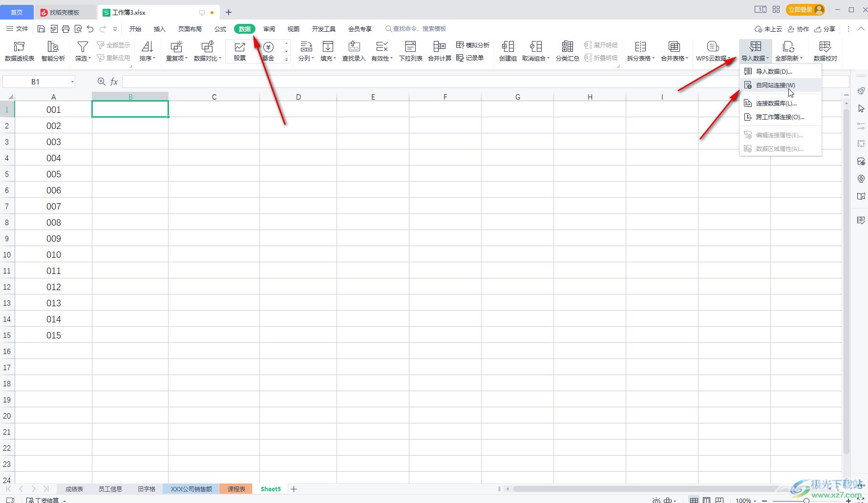Click the 分列 text-to-columns icon
Screen dimensions: 868x503
click(306, 46)
